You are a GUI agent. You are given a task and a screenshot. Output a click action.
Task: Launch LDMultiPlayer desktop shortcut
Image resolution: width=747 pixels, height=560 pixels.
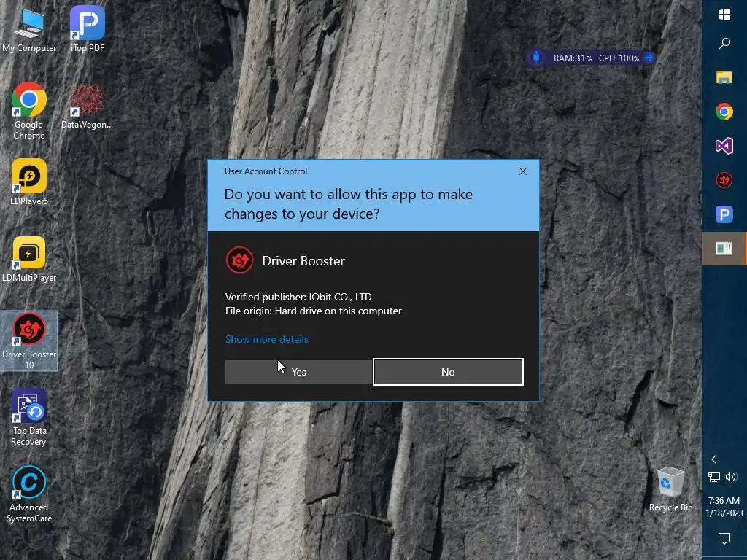point(29,260)
